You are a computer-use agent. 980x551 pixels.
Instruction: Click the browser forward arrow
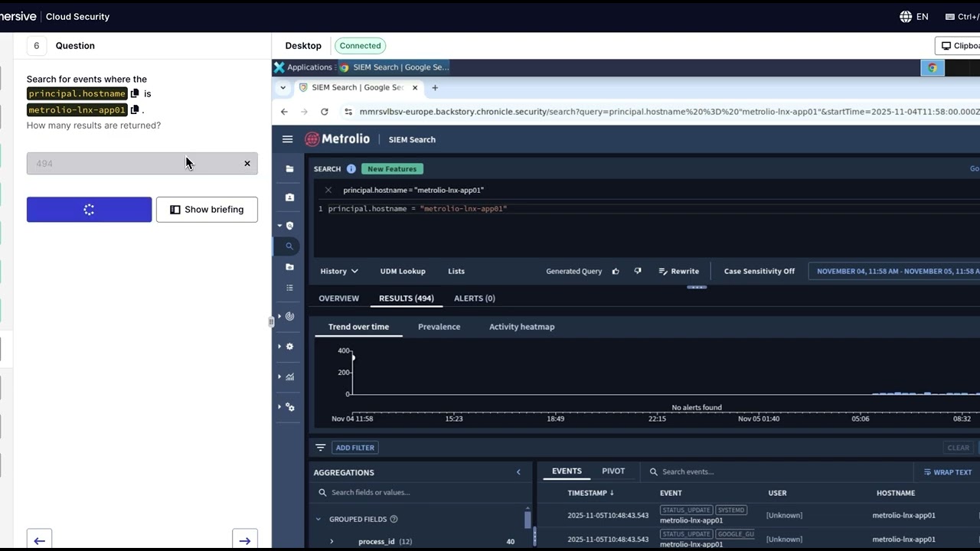[x=304, y=112]
